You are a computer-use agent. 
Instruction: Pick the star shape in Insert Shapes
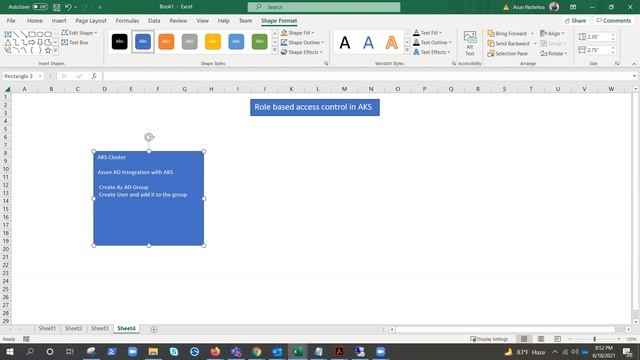48,50
